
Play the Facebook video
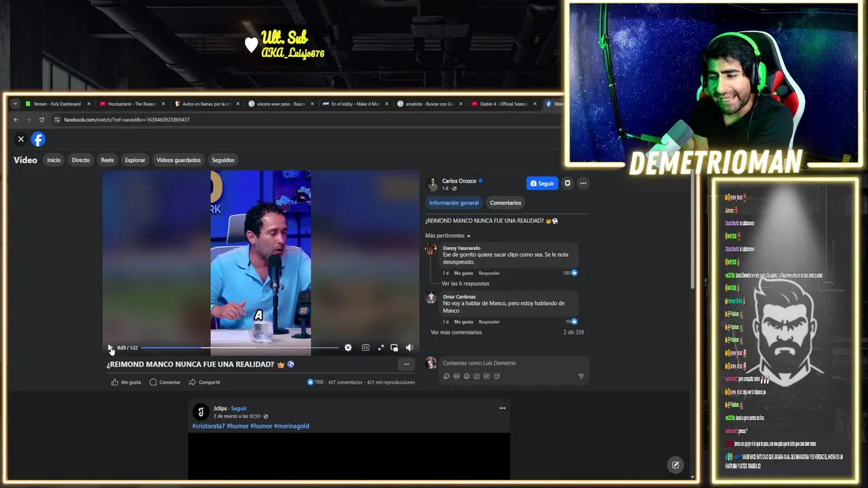click(110, 348)
